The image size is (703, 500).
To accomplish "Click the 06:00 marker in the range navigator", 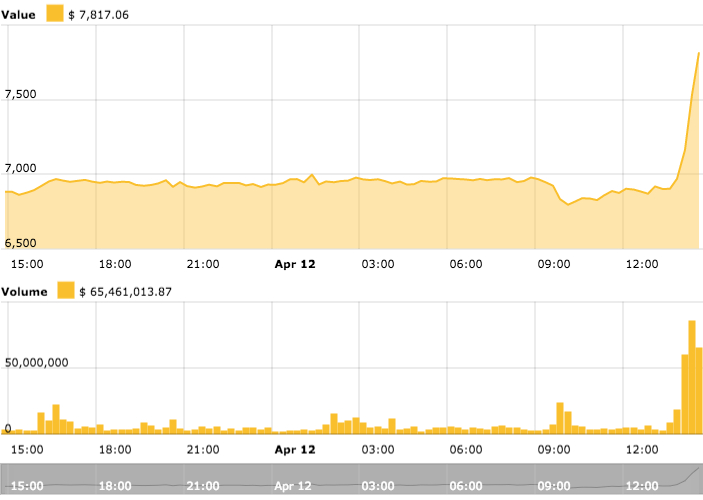I will [466, 486].
